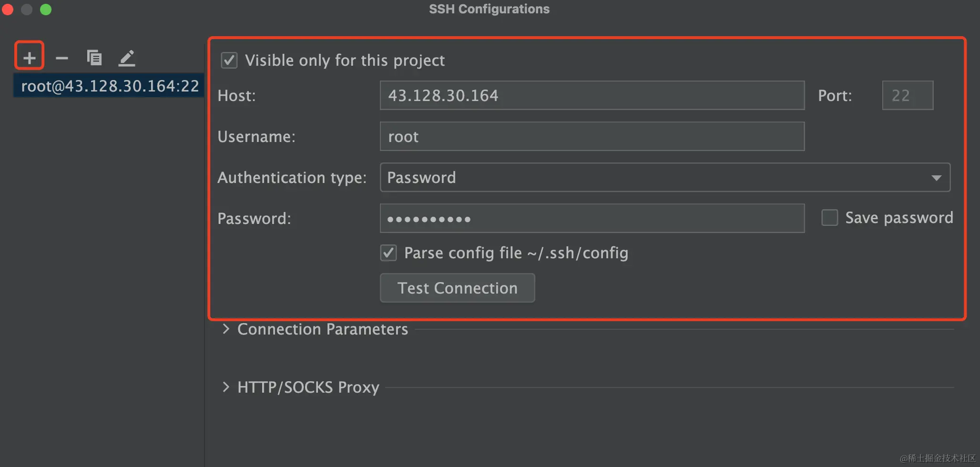The image size is (980, 467).
Task: Toggle Visible only for this project
Action: click(x=229, y=61)
